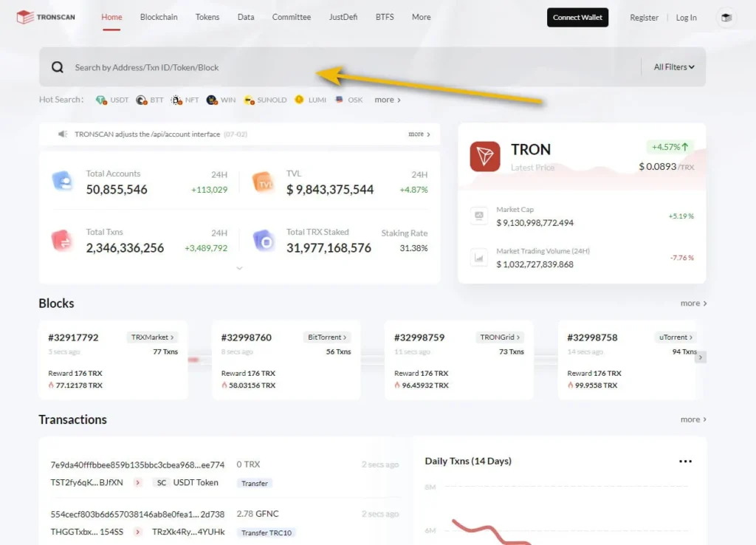The height and width of the screenshot is (545, 756).
Task: Open block #32998760
Action: (246, 337)
